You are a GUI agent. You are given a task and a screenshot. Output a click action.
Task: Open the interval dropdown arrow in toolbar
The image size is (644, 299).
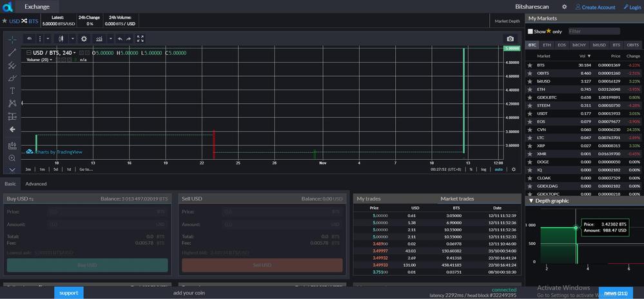(48, 39)
